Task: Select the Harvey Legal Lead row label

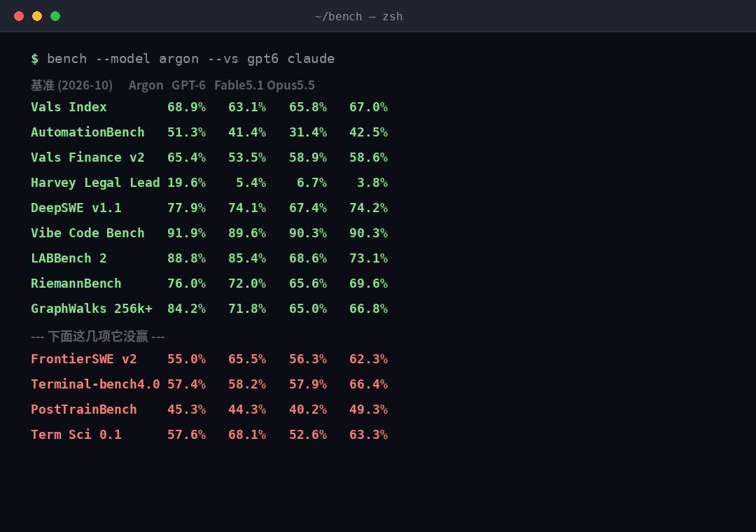Action: tap(95, 183)
